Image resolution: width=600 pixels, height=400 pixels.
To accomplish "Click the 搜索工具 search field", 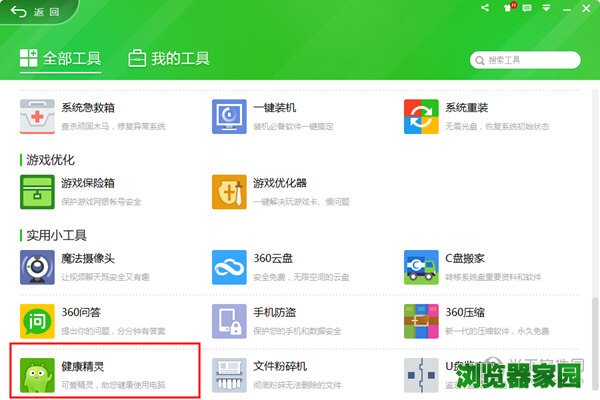I will click(530, 60).
